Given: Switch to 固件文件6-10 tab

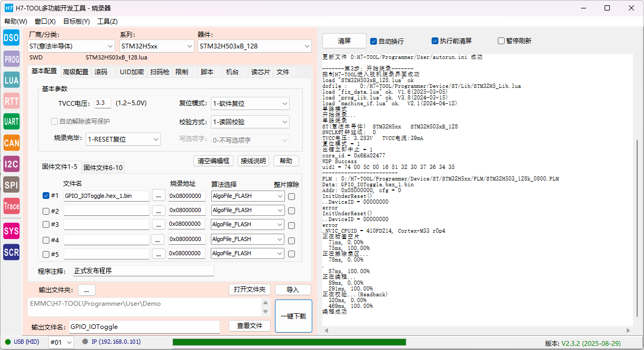Looking at the screenshot, I should coord(103,167).
